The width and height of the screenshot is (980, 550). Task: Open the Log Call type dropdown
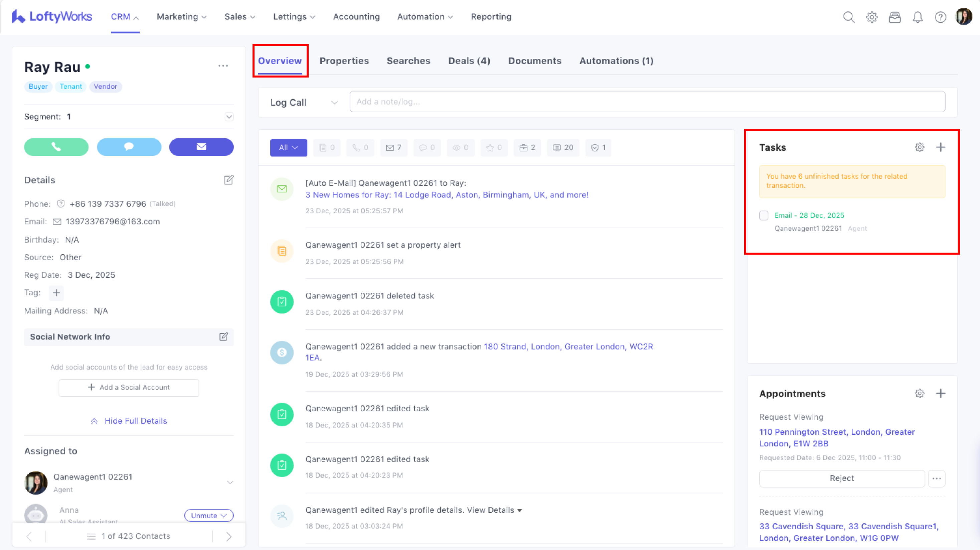[304, 102]
